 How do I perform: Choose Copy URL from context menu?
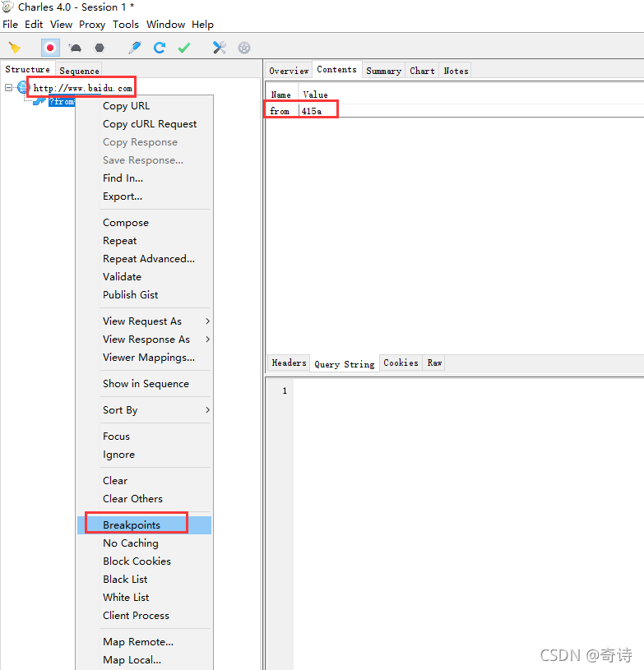[144, 105]
